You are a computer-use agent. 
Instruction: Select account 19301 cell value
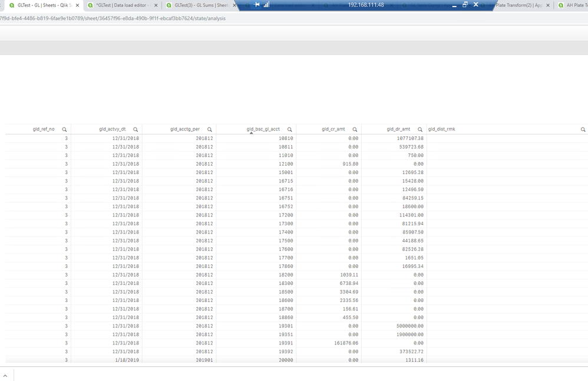(x=286, y=326)
